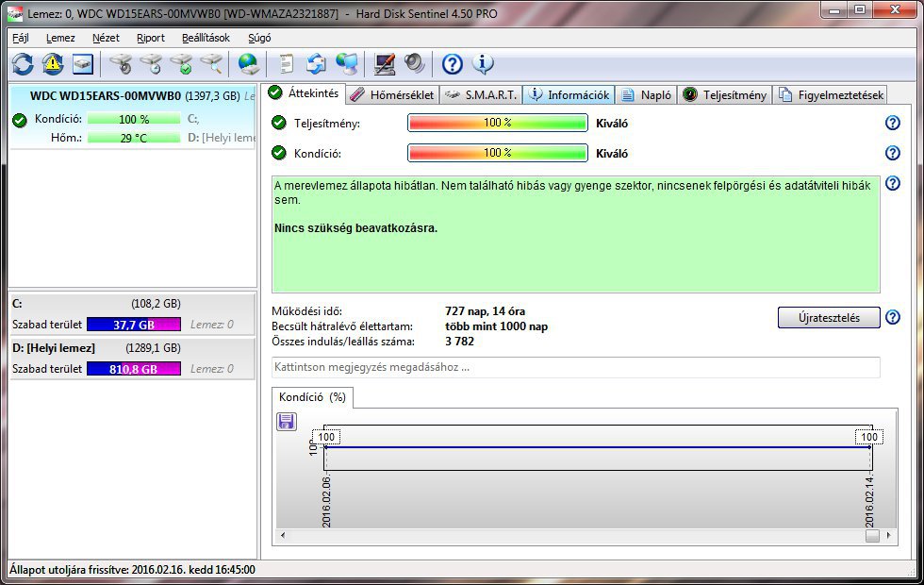Click the green check icon in the disk list
This screenshot has height=585, width=924.
click(20, 120)
